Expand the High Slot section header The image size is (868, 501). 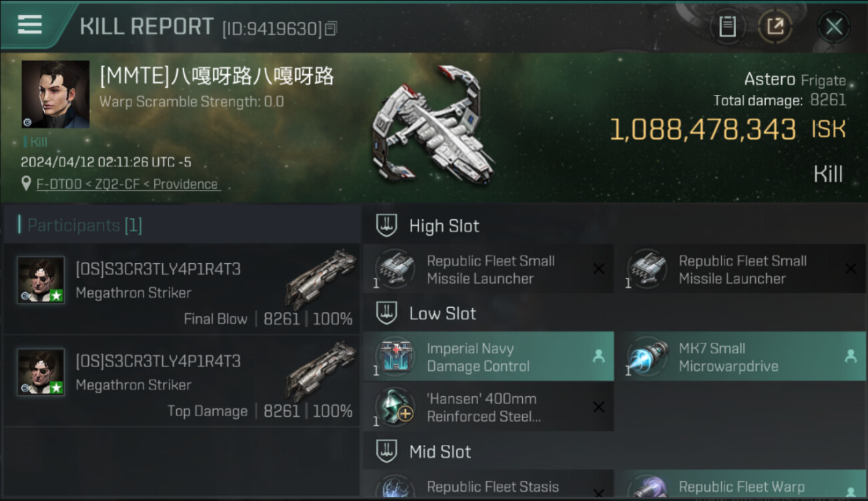[x=614, y=226]
